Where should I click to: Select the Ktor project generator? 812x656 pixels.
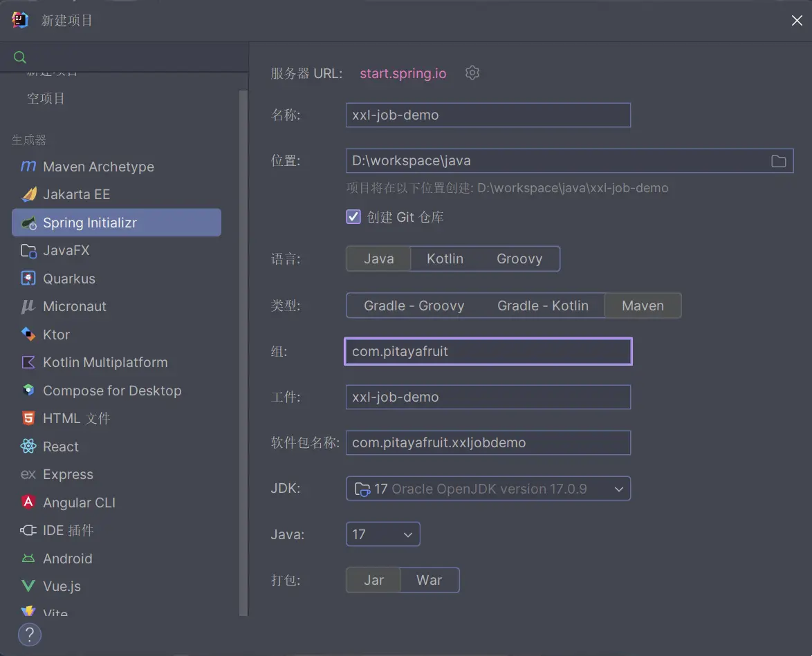pyautogui.click(x=55, y=335)
